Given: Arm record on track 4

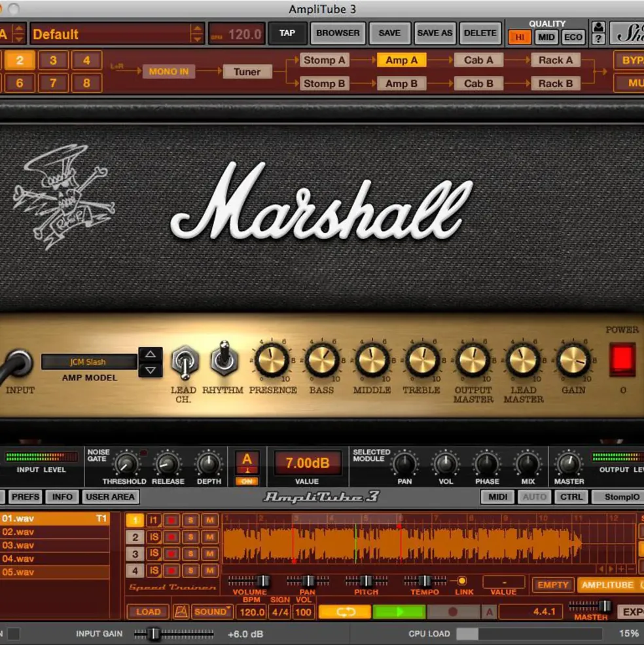Looking at the screenshot, I should [171, 570].
